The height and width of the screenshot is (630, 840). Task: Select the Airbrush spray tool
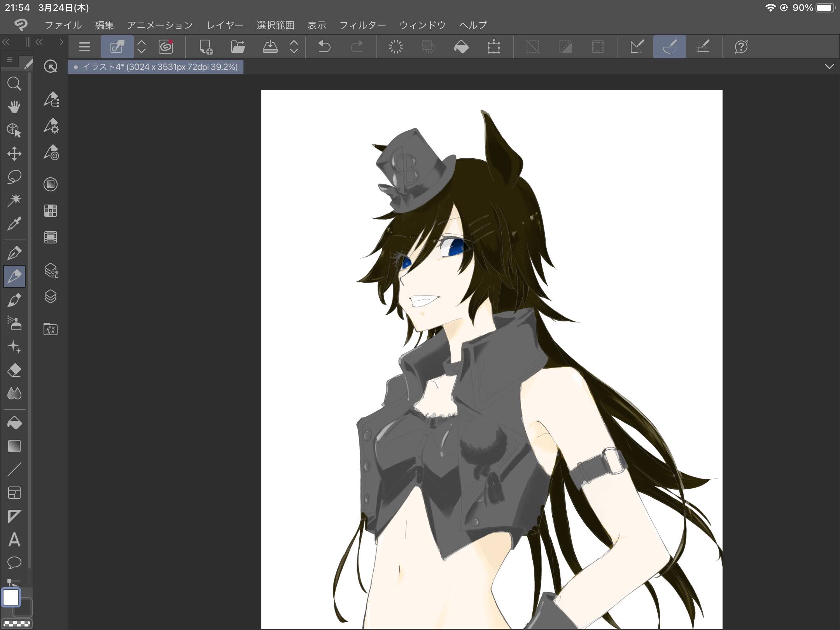14,323
